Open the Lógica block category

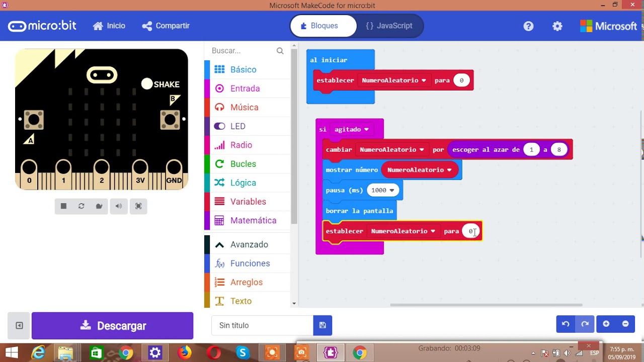(x=247, y=183)
